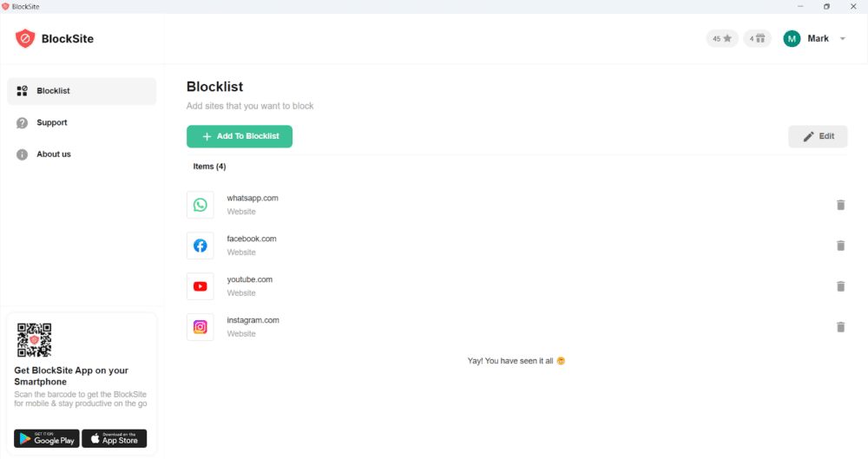The image size is (868, 459).
Task: Click the BlockSite QR code
Action: point(35,340)
